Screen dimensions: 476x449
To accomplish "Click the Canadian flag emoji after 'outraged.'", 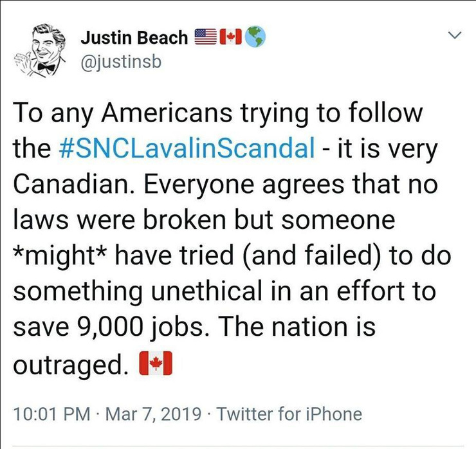I will [156, 365].
